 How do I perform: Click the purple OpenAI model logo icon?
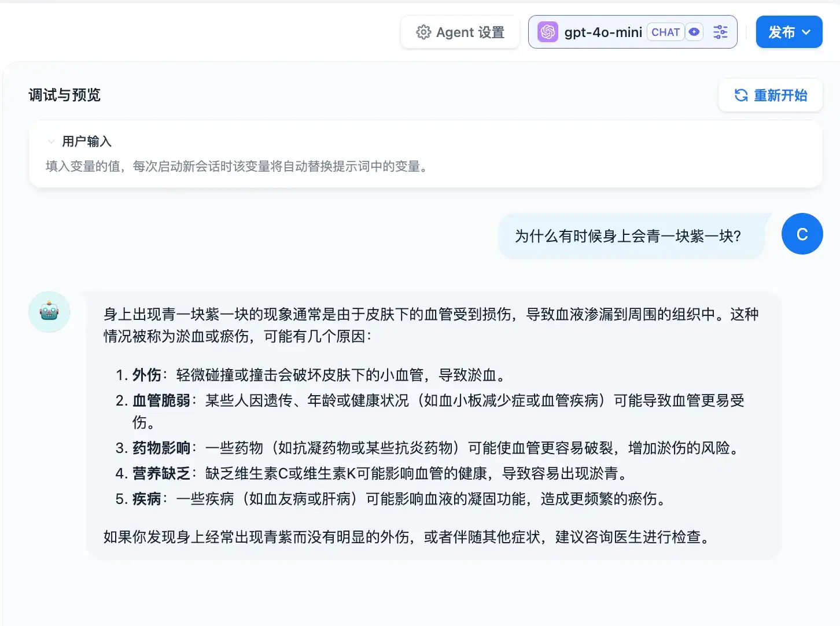click(x=547, y=32)
